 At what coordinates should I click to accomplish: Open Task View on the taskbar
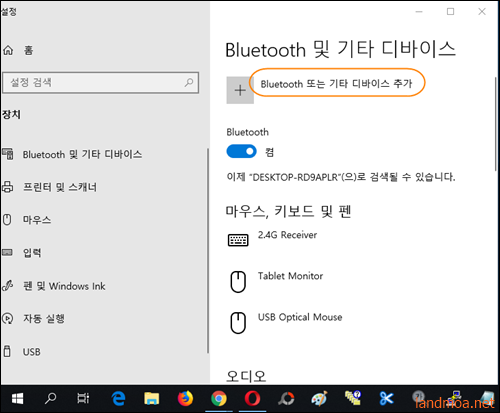coord(83,398)
